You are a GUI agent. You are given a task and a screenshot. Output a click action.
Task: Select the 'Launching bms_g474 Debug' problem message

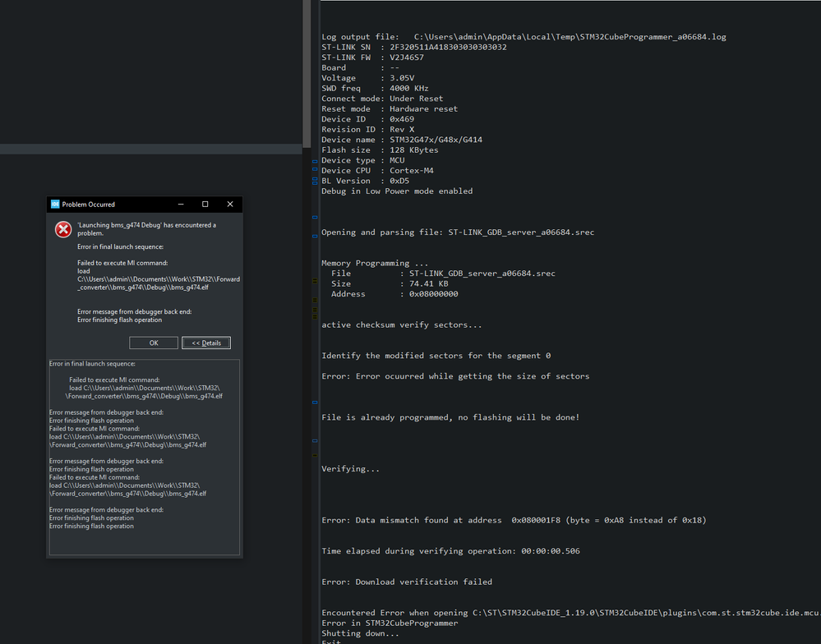(x=146, y=229)
